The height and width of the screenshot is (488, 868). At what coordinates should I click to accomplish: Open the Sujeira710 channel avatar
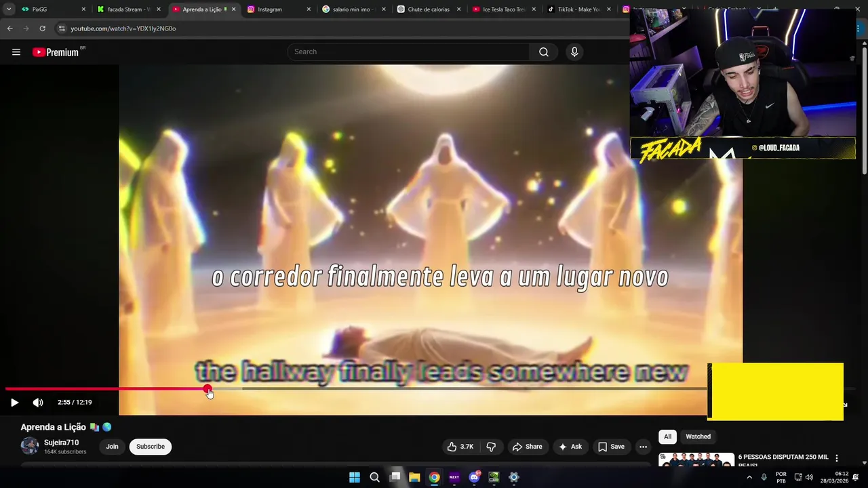pyautogui.click(x=30, y=446)
